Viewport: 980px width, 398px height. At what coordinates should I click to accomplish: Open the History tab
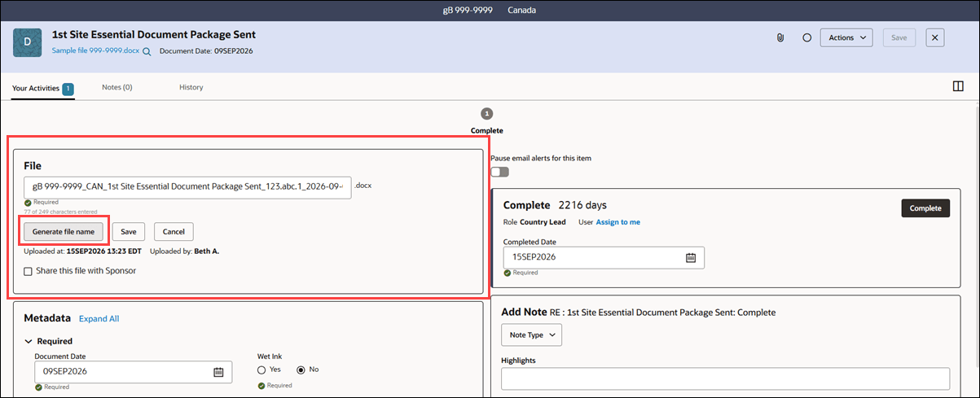pos(191,87)
